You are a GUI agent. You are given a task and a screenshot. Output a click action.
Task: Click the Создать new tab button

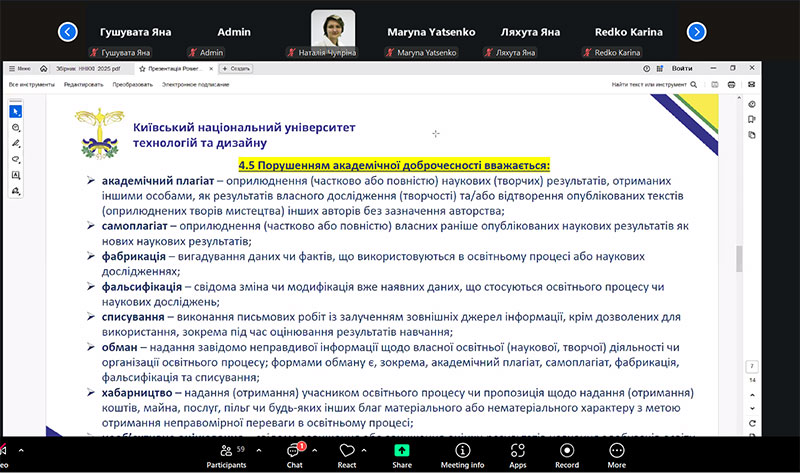pos(238,68)
